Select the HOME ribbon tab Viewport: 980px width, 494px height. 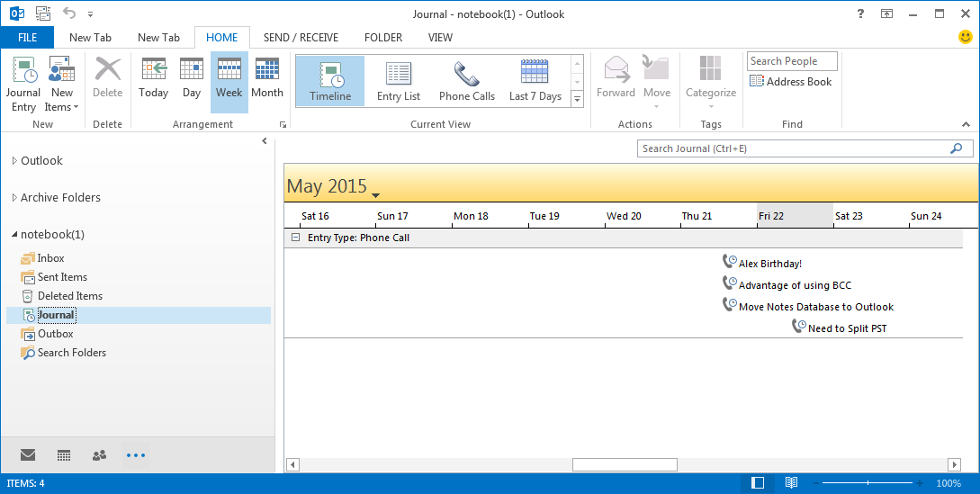[x=222, y=38]
